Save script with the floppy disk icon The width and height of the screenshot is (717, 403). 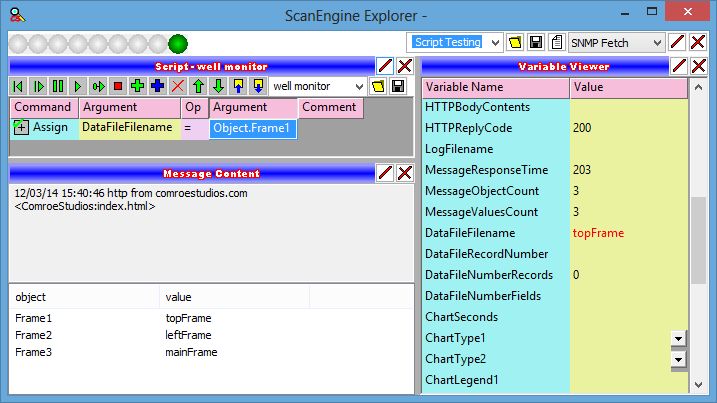click(398, 87)
